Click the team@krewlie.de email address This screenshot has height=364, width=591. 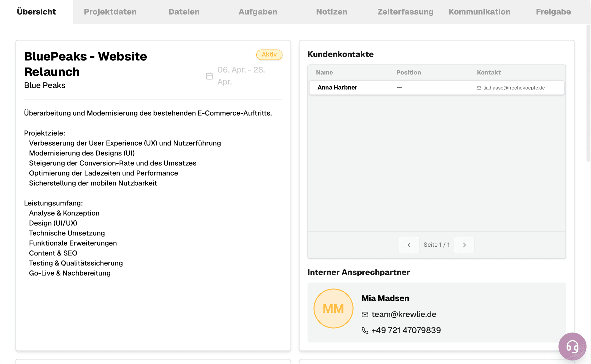click(404, 314)
